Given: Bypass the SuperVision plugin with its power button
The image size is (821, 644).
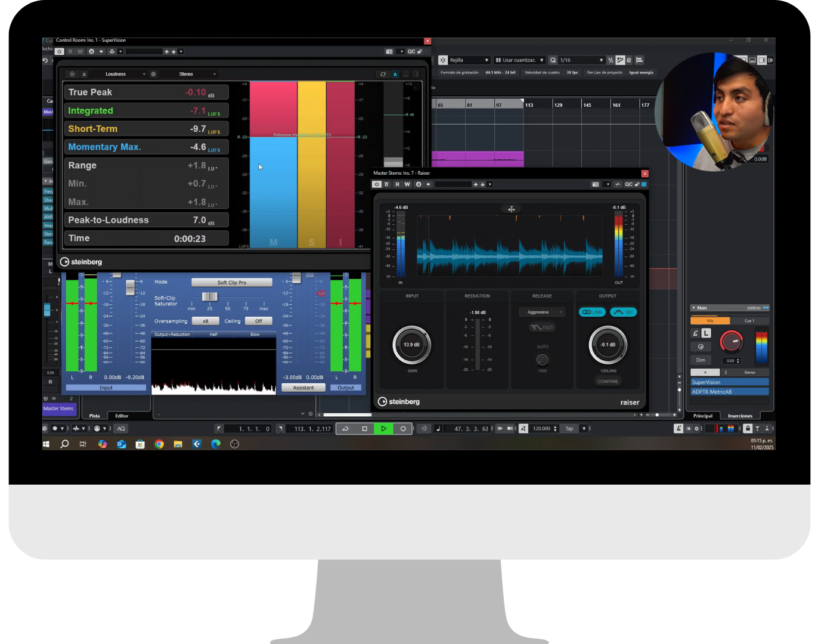Looking at the screenshot, I should click(60, 52).
